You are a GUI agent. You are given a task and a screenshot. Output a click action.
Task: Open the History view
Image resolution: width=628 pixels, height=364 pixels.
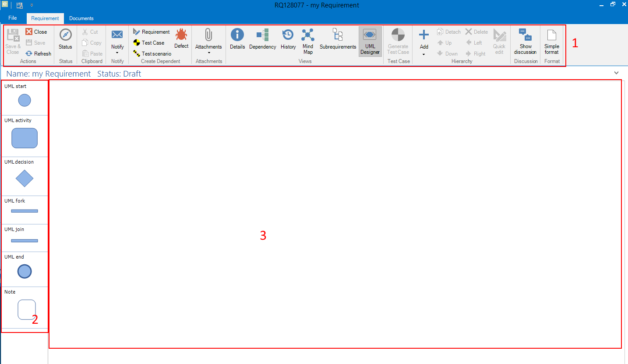(288, 39)
